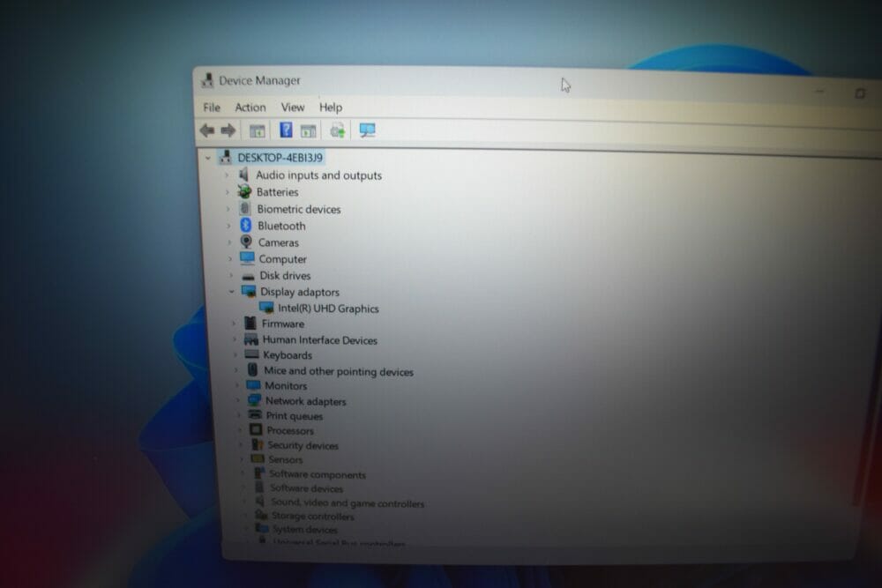
Task: Click the computer icon beside DESKTOP-4EBI3J9
Action: (226, 157)
